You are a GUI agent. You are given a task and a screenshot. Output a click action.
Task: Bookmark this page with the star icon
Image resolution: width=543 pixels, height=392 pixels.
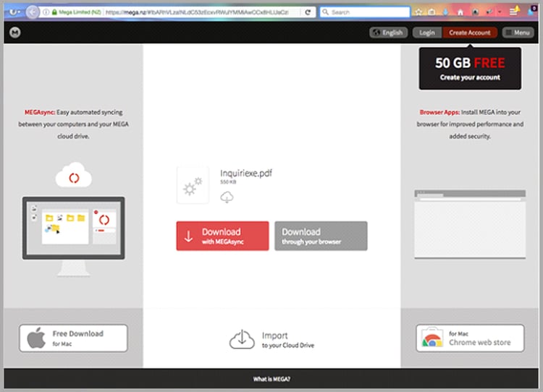click(x=418, y=12)
